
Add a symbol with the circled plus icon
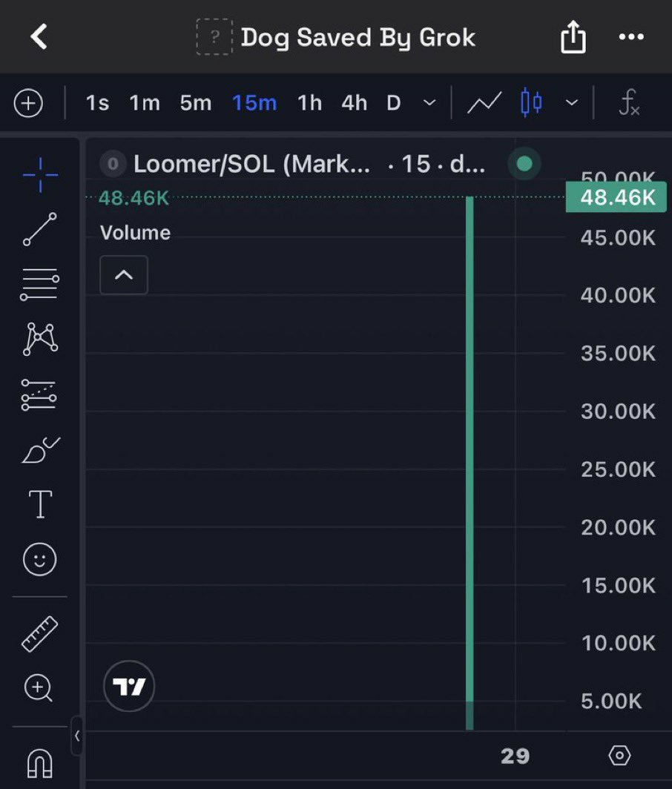coord(28,103)
